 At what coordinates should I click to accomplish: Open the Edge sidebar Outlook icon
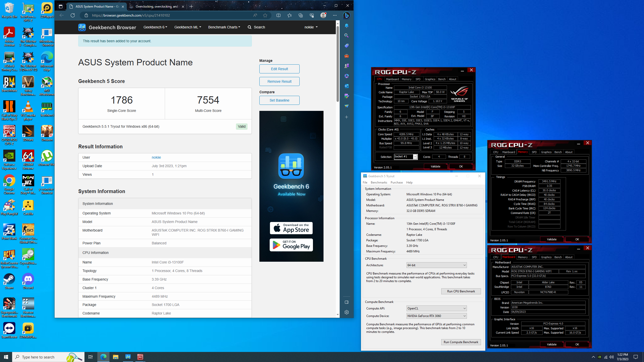[346, 86]
